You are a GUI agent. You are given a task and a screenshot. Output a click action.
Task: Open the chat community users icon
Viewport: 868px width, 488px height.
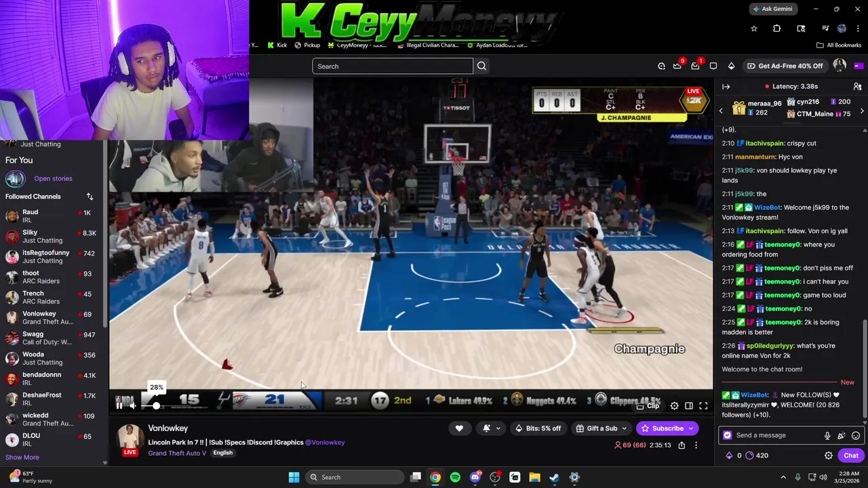857,87
